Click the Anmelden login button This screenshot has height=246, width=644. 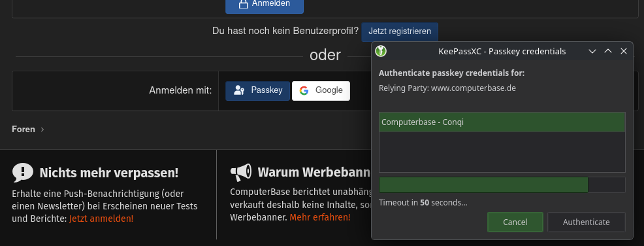[265, 6]
